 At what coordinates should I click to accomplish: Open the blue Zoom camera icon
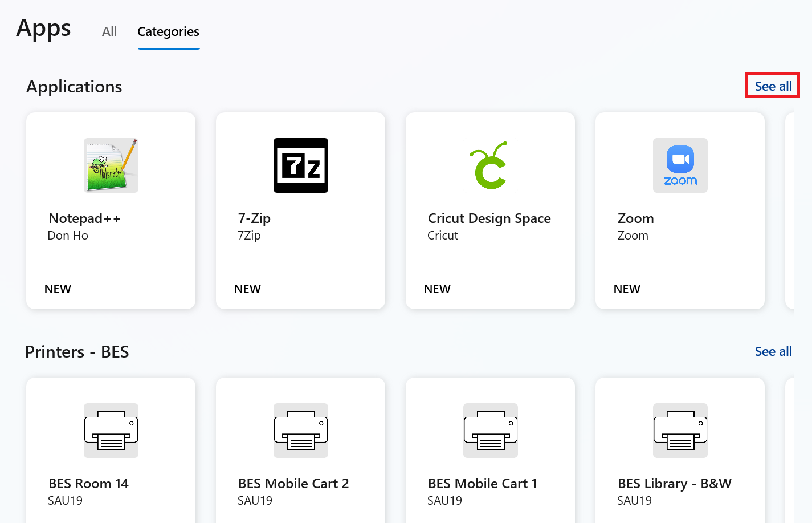[x=680, y=165]
